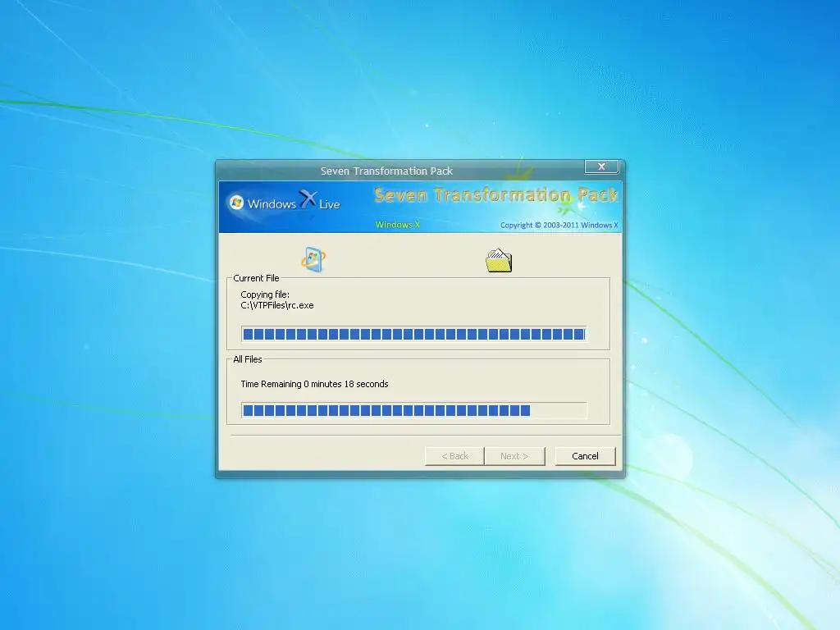Click the 'C:\VTPFiles\rc.exe' file path text
The height and width of the screenshot is (630, 840).
point(277,305)
